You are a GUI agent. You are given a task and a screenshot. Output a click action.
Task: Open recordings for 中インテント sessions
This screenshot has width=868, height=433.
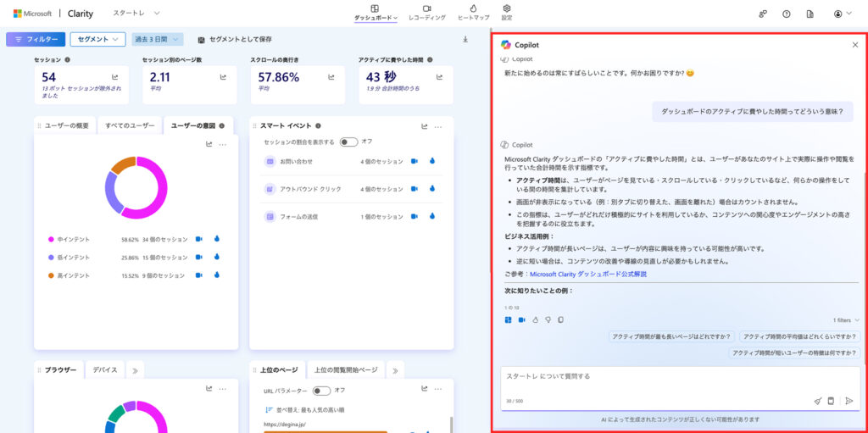point(199,239)
